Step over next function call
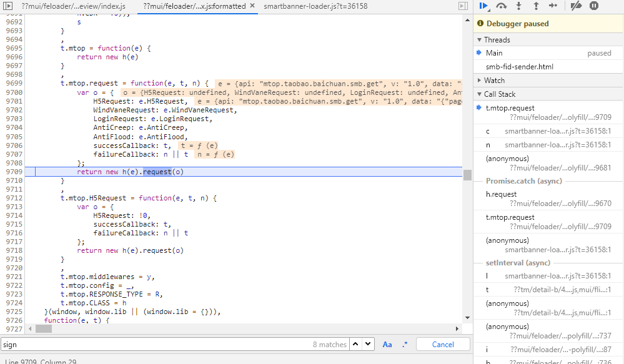Screen dimensions: 624x364 pos(501,6)
